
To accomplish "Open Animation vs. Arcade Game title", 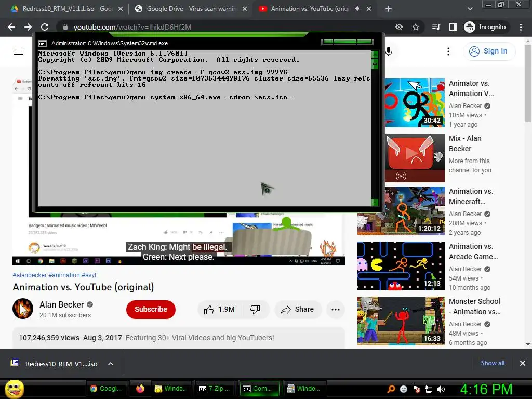I will point(473,251).
